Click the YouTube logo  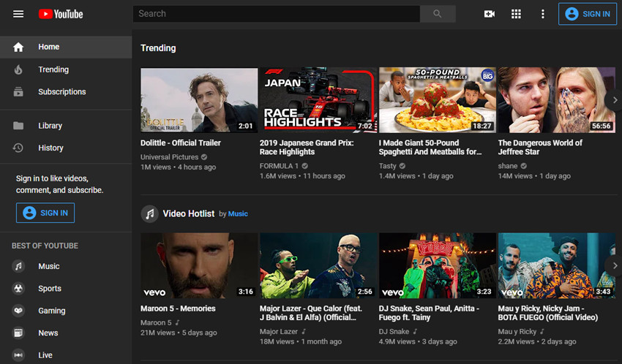[61, 15]
